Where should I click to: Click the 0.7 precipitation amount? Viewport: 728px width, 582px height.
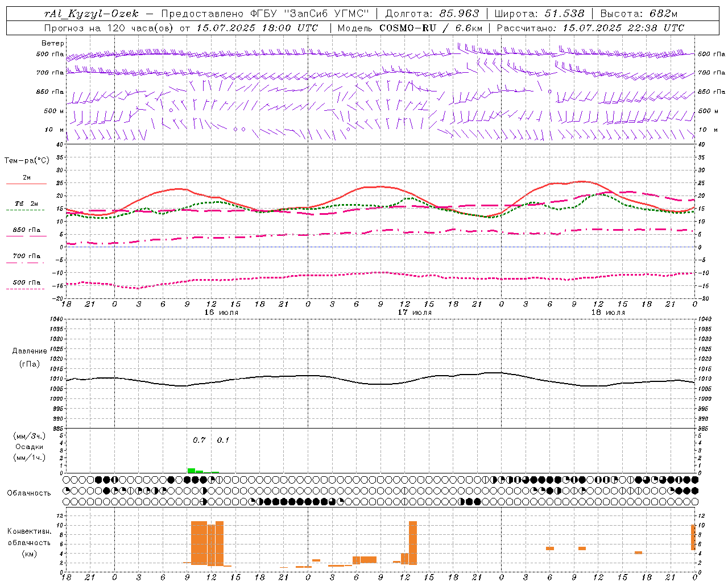click(199, 440)
